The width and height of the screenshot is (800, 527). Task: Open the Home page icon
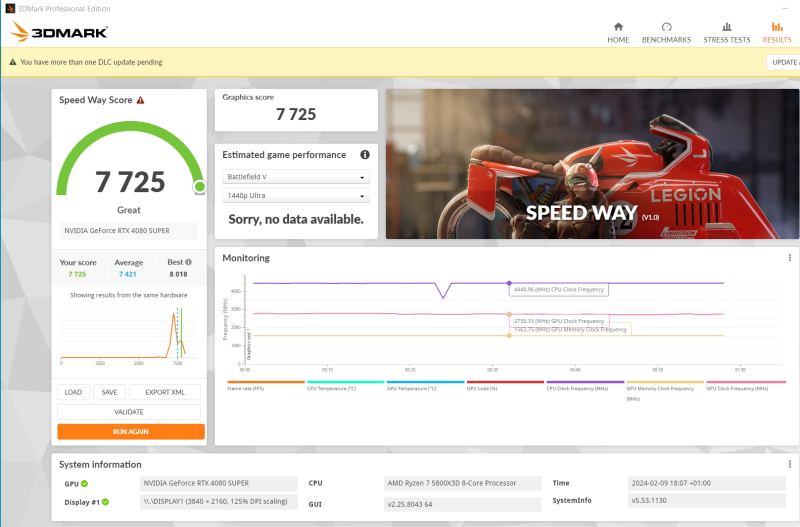[x=618, y=27]
